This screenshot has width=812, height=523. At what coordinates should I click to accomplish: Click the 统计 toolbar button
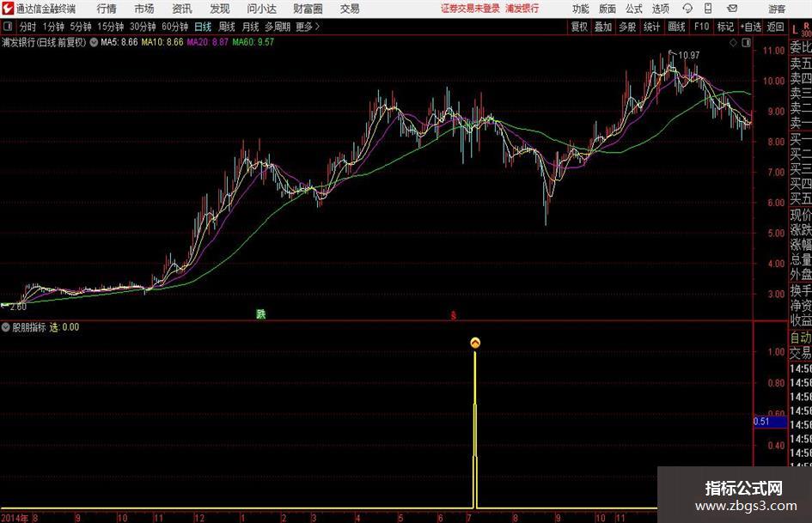(651, 27)
